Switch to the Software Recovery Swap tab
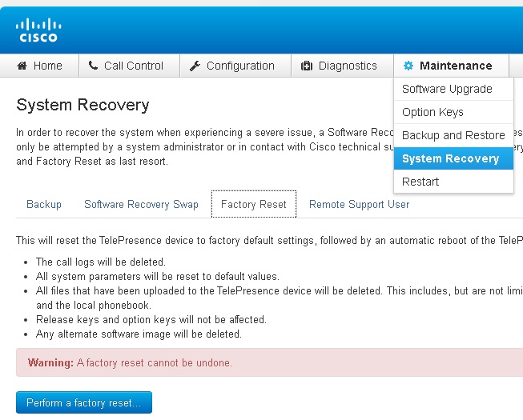This screenshot has width=523, height=420. tap(141, 204)
